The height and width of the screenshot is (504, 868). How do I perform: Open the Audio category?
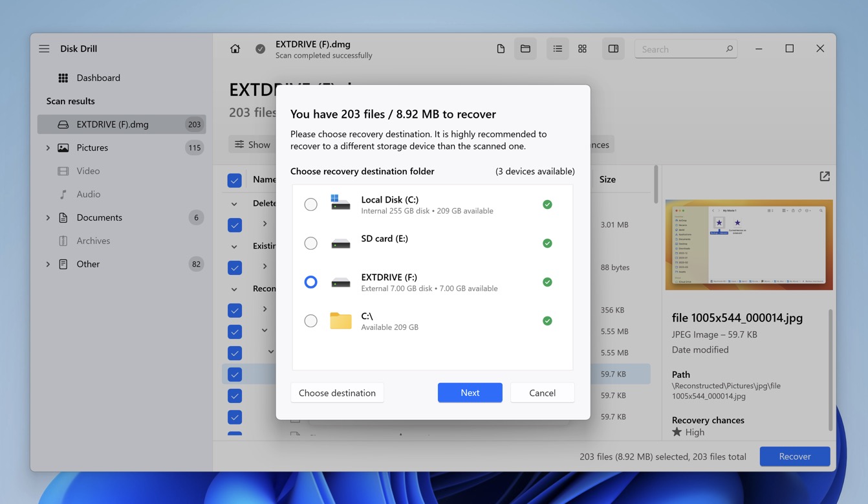click(122, 194)
